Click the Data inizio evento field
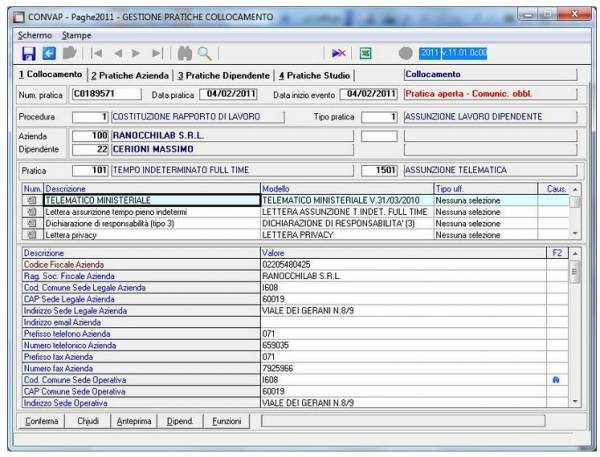Image resolution: width=600 pixels, height=457 pixels. click(x=368, y=94)
